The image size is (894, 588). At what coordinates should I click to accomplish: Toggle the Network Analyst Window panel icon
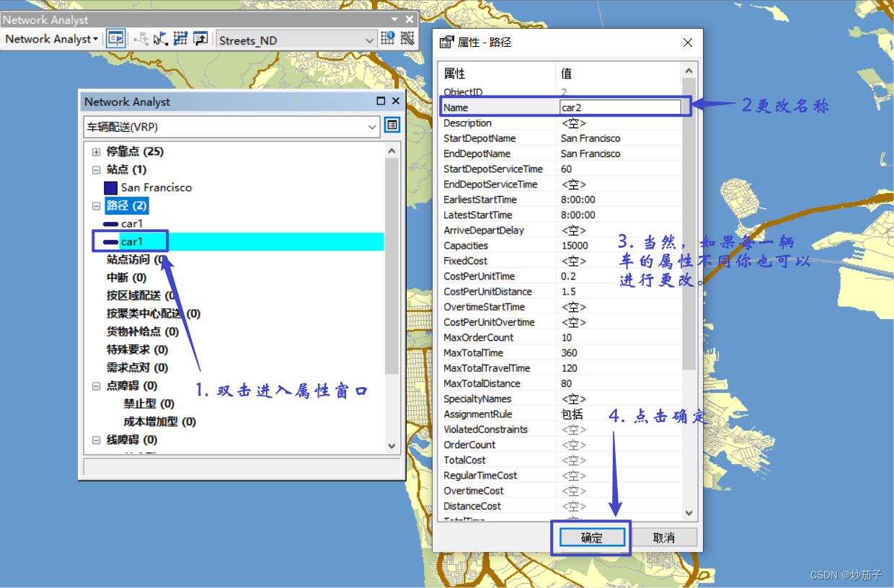pos(115,38)
